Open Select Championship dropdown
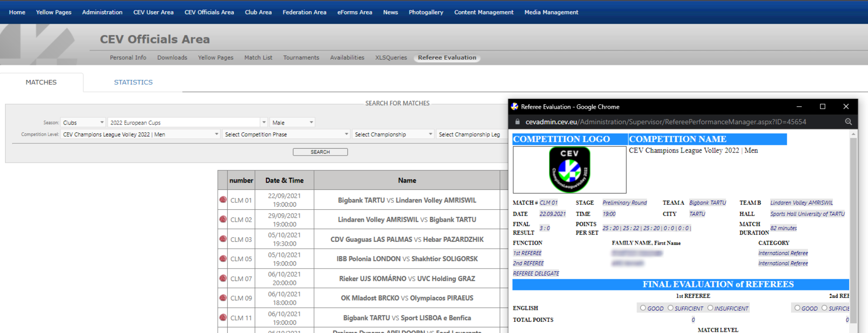This screenshot has width=868, height=333. (393, 134)
